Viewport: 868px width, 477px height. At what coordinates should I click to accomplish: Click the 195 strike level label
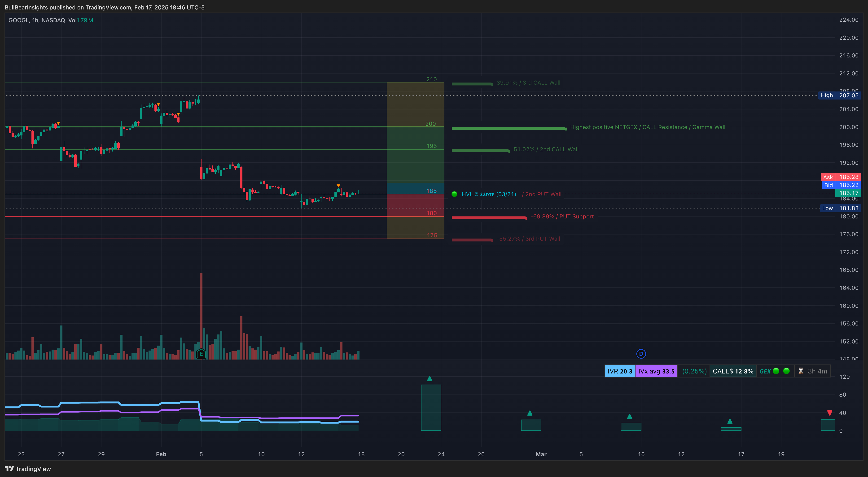[x=431, y=146]
